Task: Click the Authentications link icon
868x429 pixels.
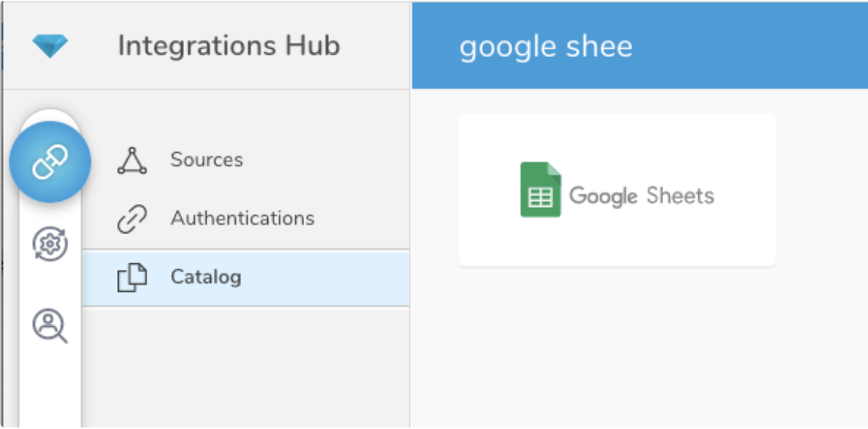Action: [x=132, y=219]
